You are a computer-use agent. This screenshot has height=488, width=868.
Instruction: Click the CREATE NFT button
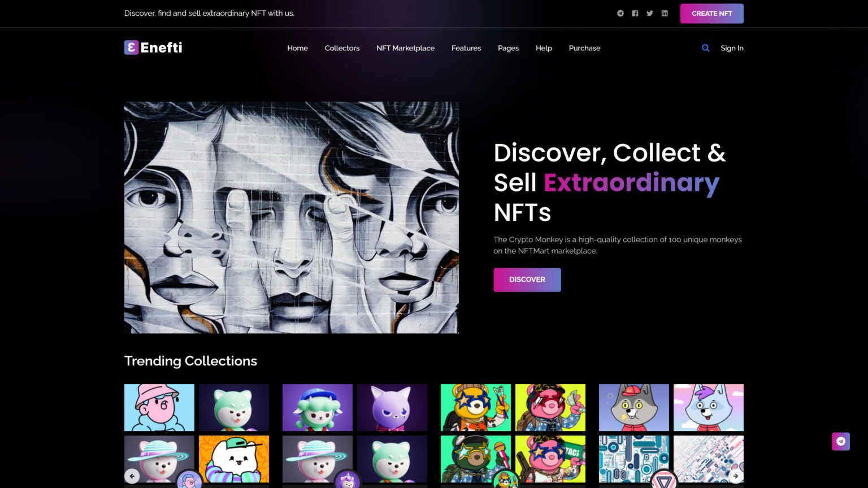click(x=711, y=13)
